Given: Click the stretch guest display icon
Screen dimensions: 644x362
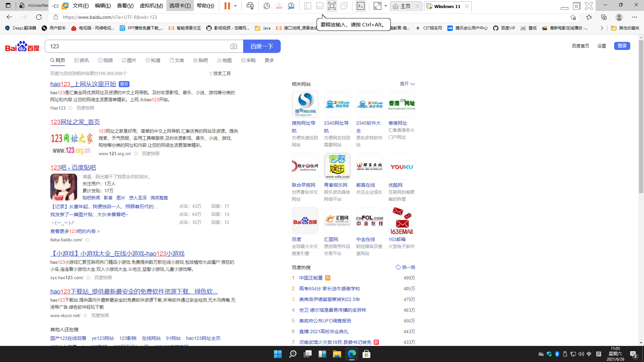Looking at the screenshot, I should pos(377,6).
